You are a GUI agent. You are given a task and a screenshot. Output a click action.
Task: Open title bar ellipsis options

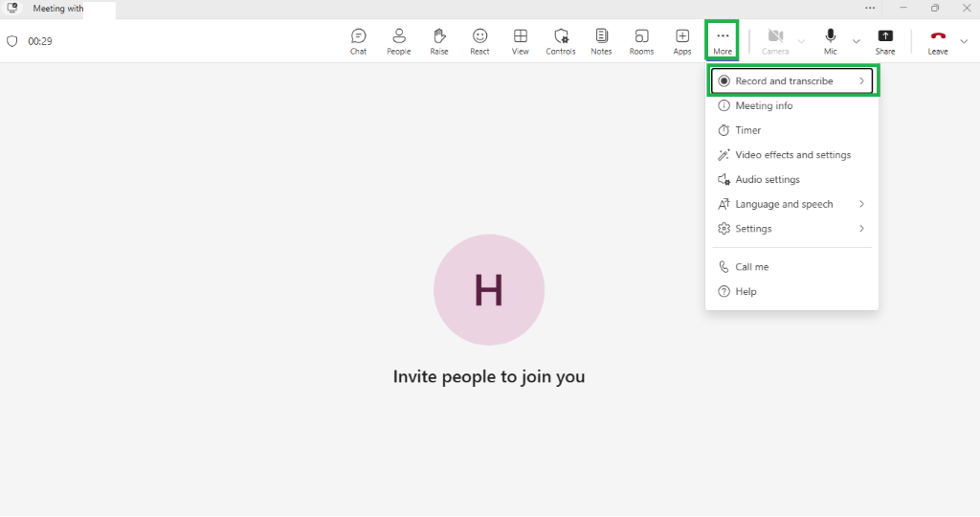[x=870, y=8]
